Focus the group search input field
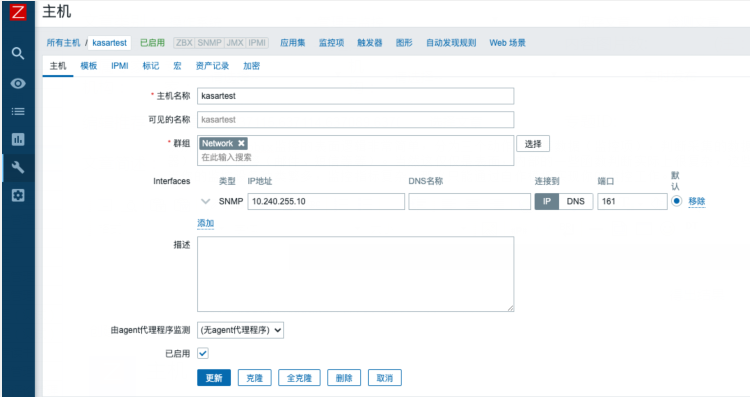The image size is (750, 397). [355, 157]
